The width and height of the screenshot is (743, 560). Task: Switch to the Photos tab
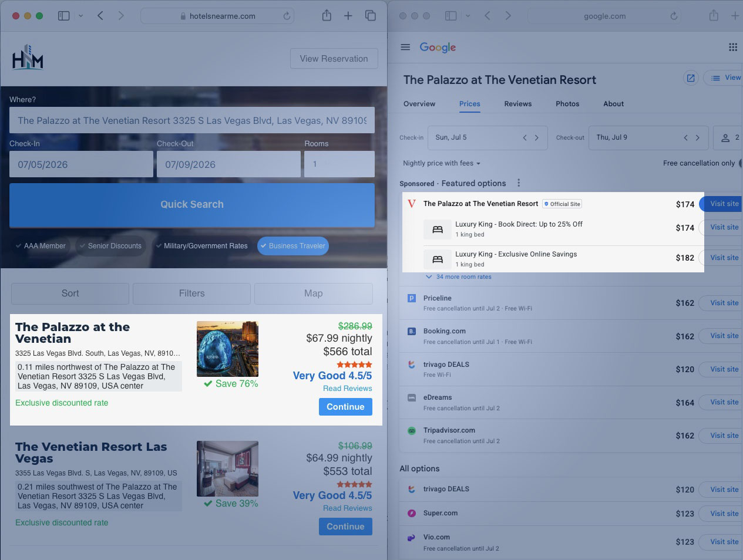[x=567, y=104]
